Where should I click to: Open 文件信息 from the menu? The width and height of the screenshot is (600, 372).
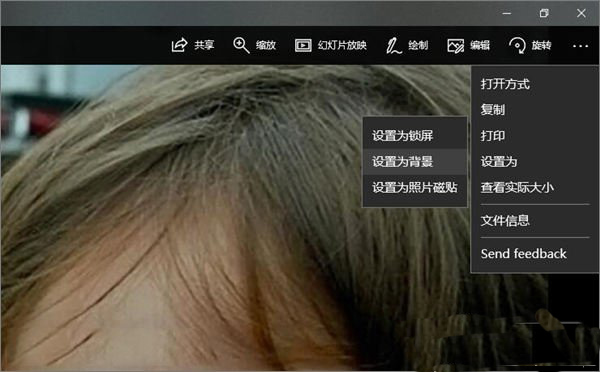click(535, 221)
